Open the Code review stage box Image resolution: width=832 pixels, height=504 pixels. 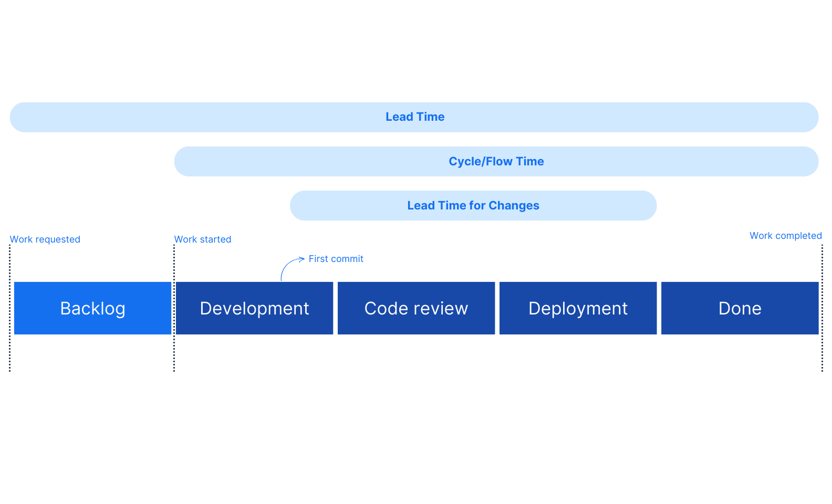click(x=416, y=308)
